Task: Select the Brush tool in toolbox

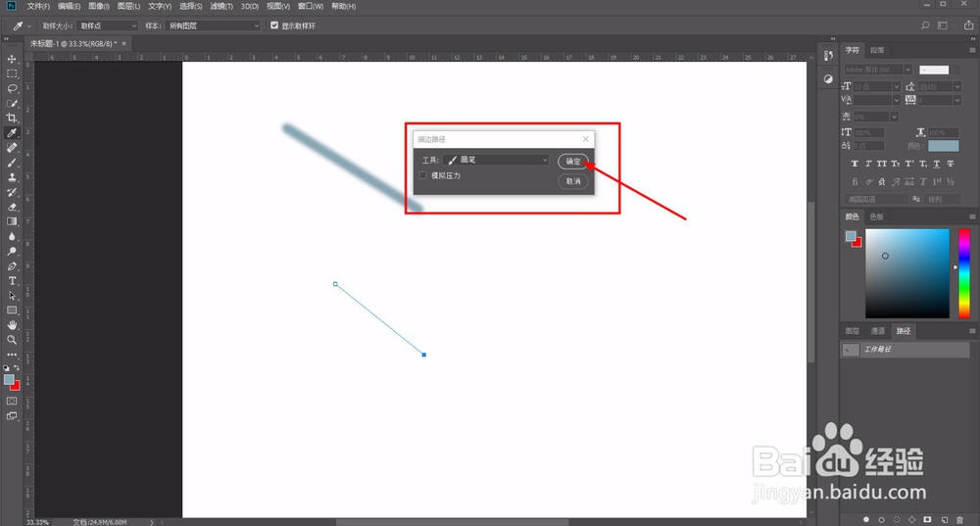Action: point(12,163)
